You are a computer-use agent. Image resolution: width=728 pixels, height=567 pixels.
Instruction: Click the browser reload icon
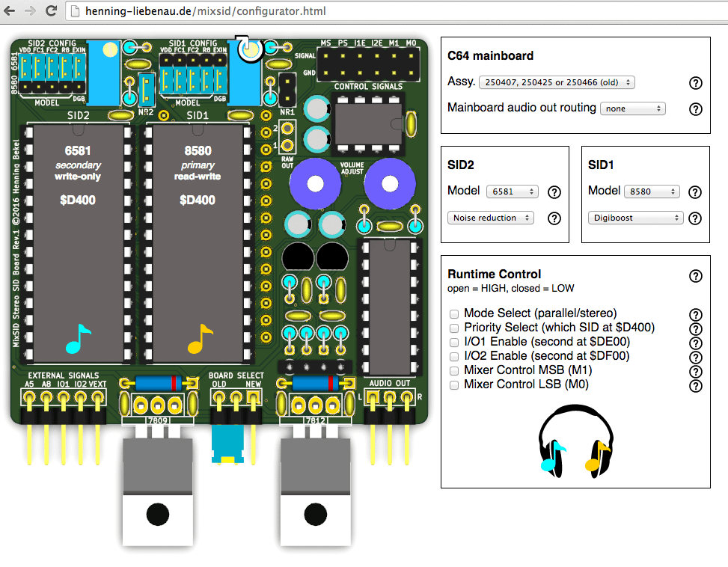pyautogui.click(x=51, y=11)
